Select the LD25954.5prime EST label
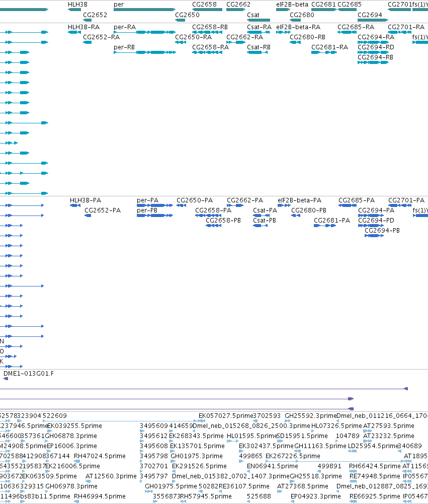Viewport: 428px width, 504px height. [373, 446]
